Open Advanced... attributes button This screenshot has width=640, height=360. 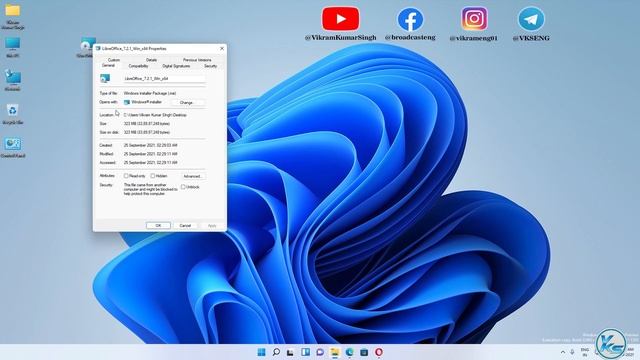[193, 176]
